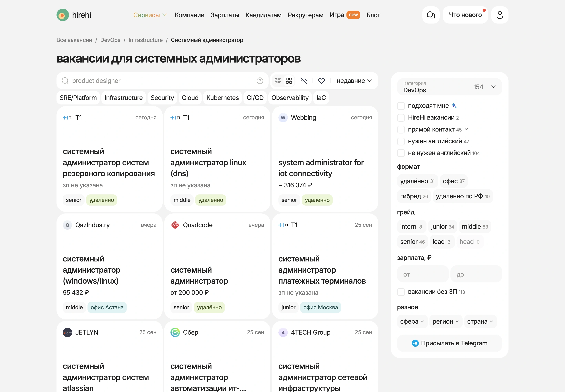Enable HireHi вакансии filter checkbox
Screen dimensions: 565x392
click(x=401, y=118)
